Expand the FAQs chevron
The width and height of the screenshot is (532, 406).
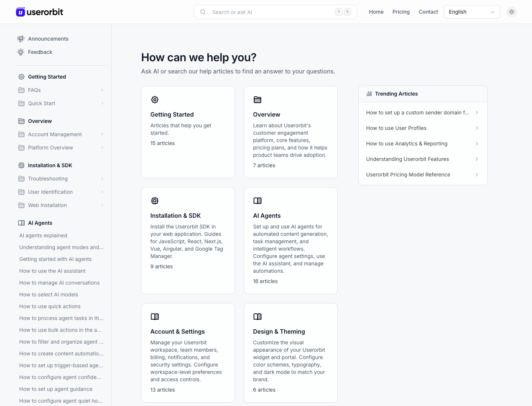[x=102, y=90]
